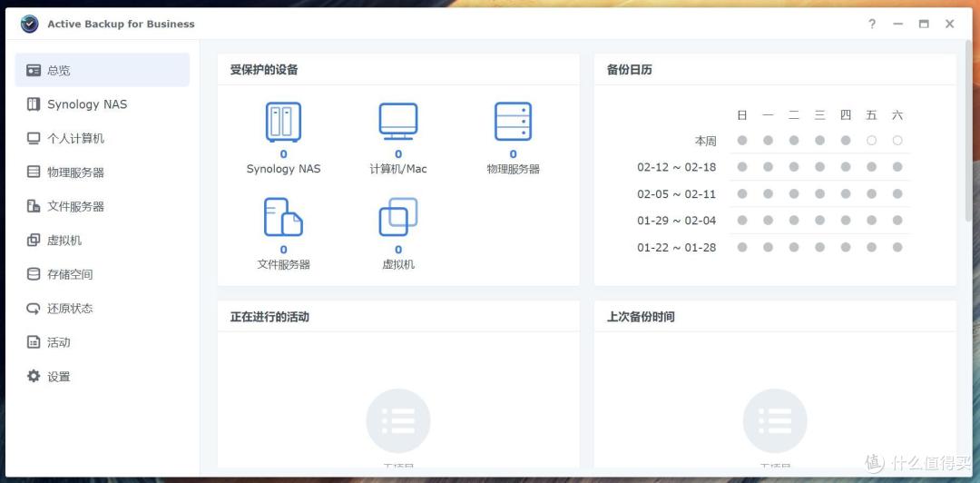The height and width of the screenshot is (483, 980).
Task: Click the 虚拟机 overlapping squares icon
Action: 398,217
